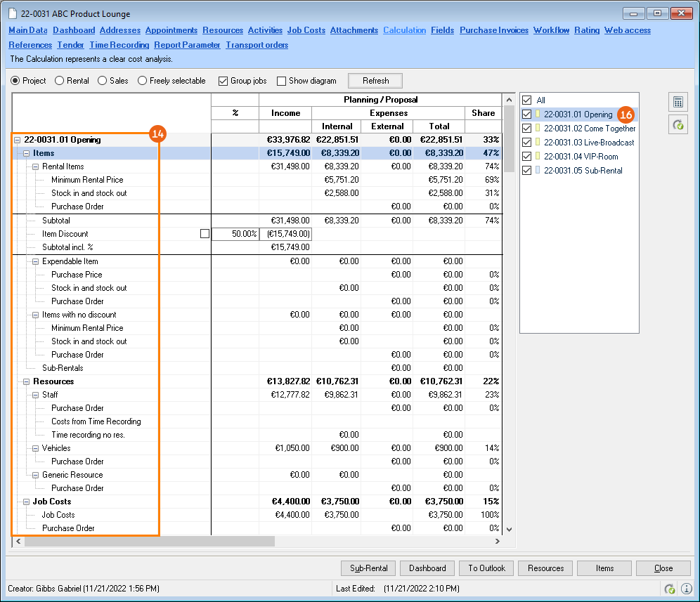Switch to the Purchase Invoices tab
Viewport: 700px width, 602px height.
click(x=494, y=30)
